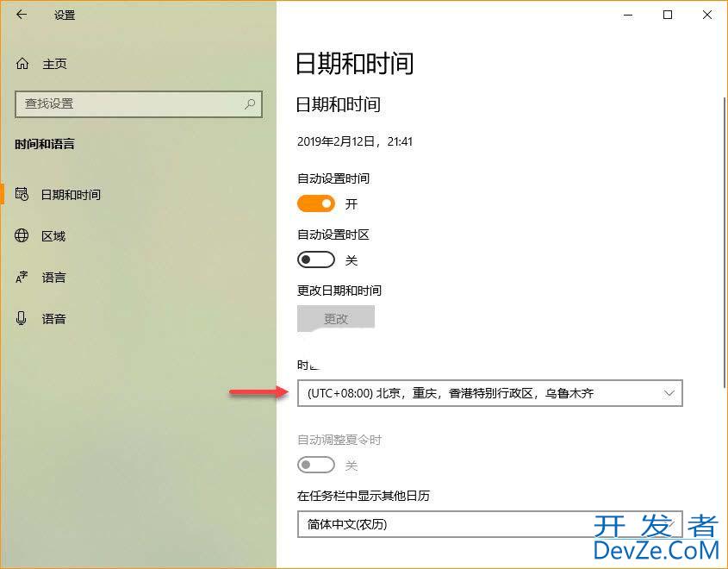
Task: Click the calendar icon for 日期和时间
Action: (22, 194)
